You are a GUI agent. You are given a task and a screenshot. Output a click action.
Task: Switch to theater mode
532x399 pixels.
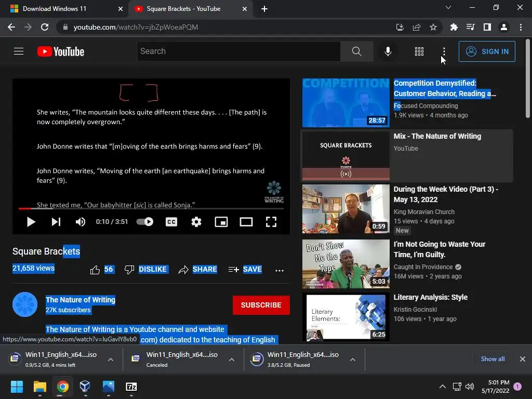tap(246, 222)
